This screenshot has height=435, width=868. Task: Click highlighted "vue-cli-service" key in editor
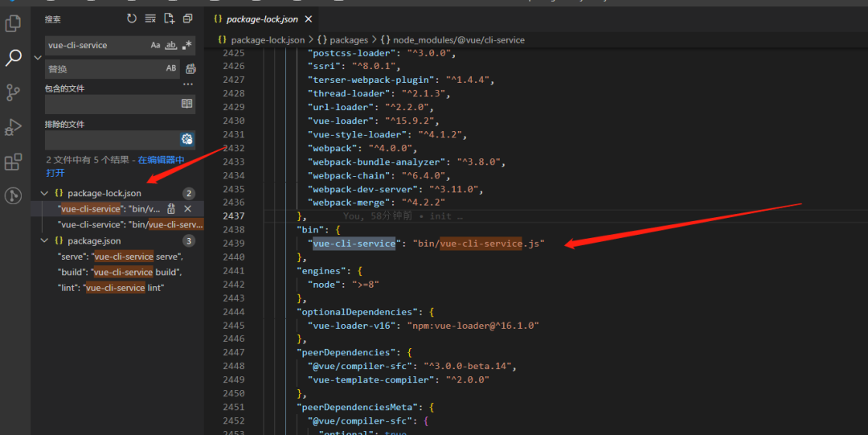(x=354, y=244)
